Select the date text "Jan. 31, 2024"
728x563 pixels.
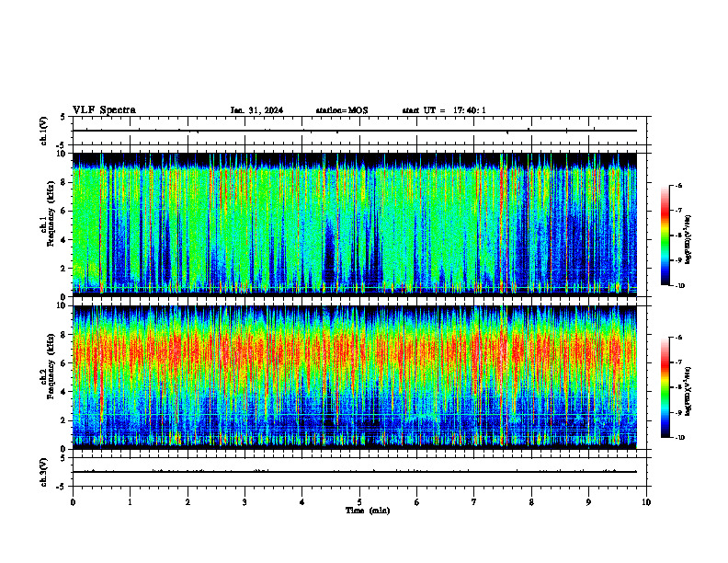256,110
